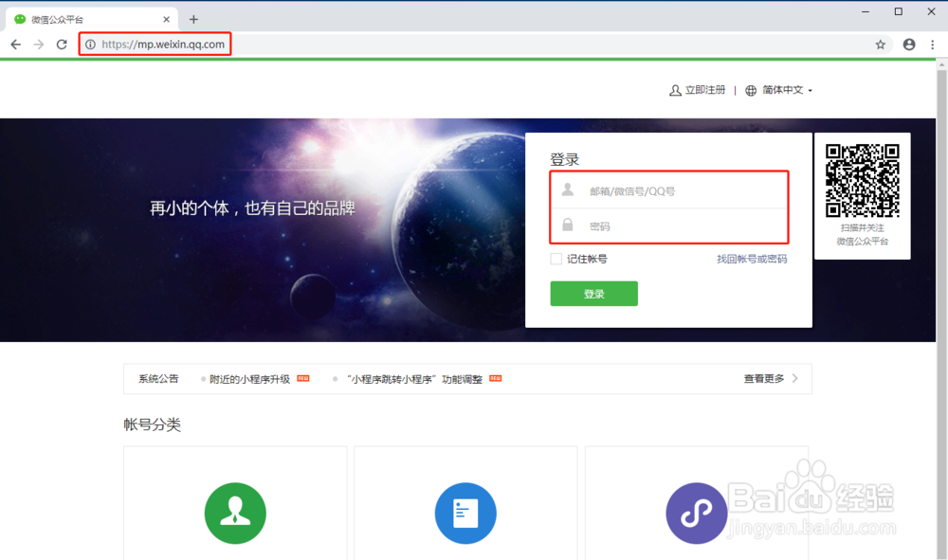
Task: Go back using the browser back arrow
Action: coord(16,45)
